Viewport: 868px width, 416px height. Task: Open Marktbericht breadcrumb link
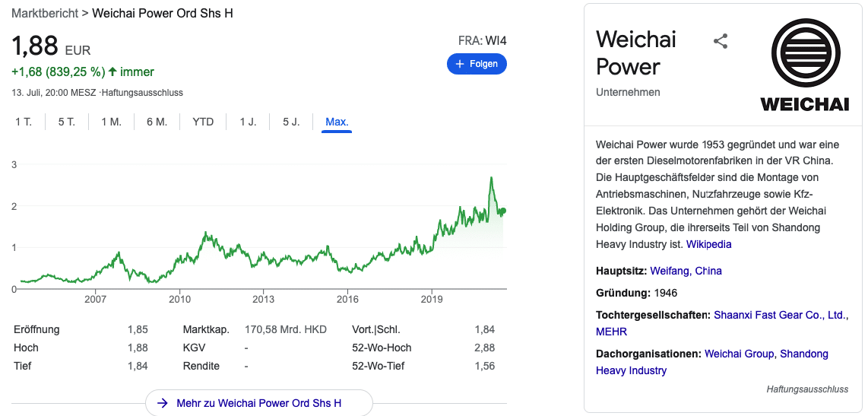(45, 13)
